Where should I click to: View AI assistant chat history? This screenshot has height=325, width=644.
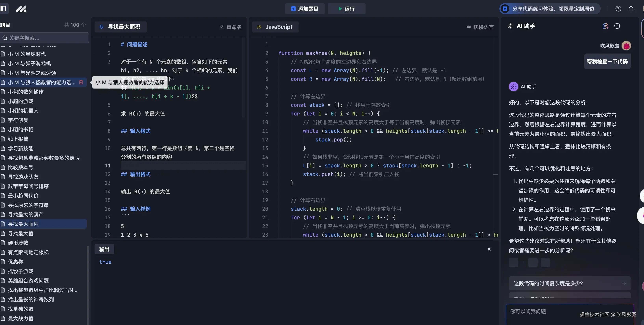click(617, 26)
